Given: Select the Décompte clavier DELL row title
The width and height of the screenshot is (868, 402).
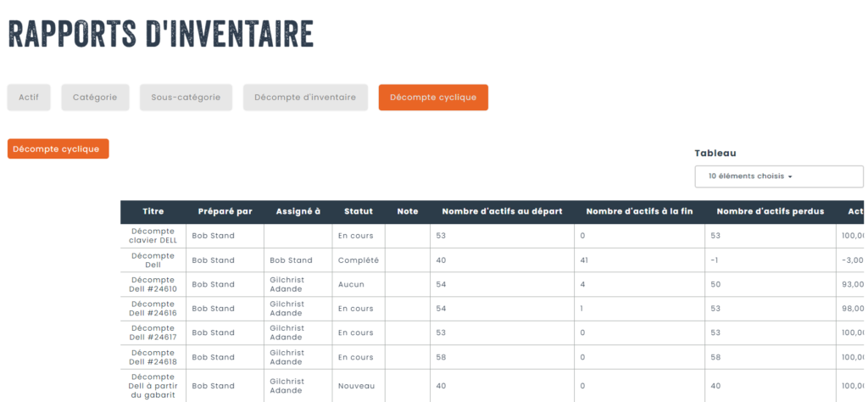Looking at the screenshot, I should pos(153,236).
